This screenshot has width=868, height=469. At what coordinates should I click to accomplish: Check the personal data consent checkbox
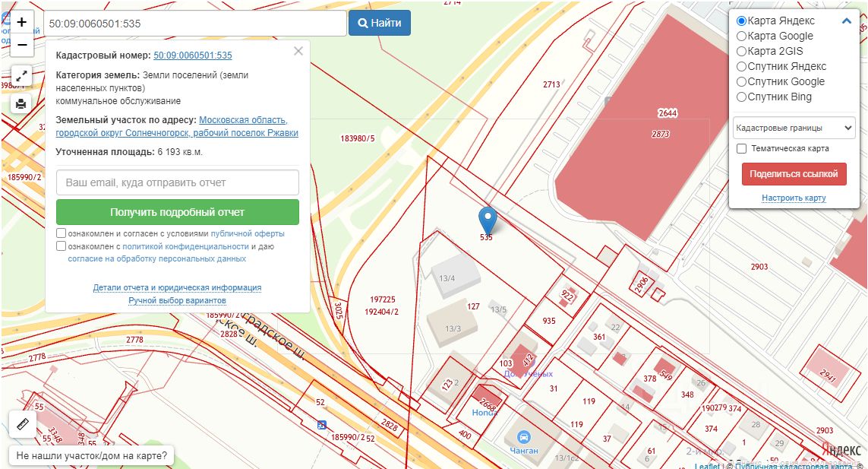point(62,246)
